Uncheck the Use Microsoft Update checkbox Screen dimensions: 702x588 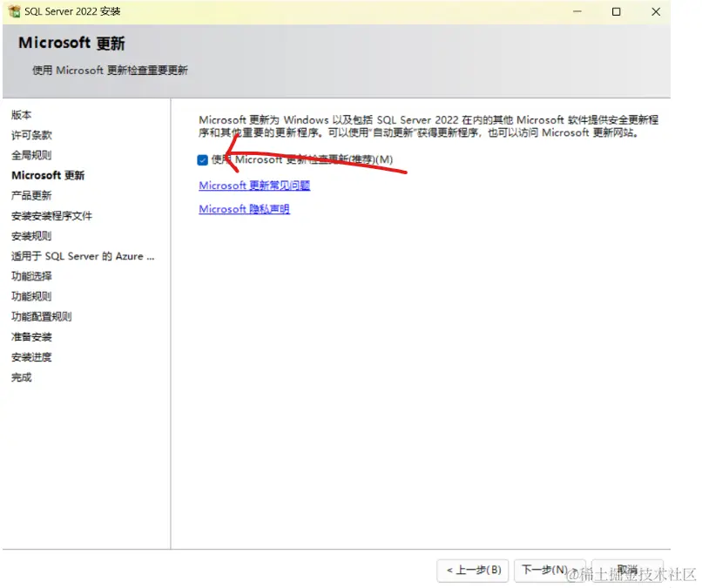pyautogui.click(x=202, y=160)
